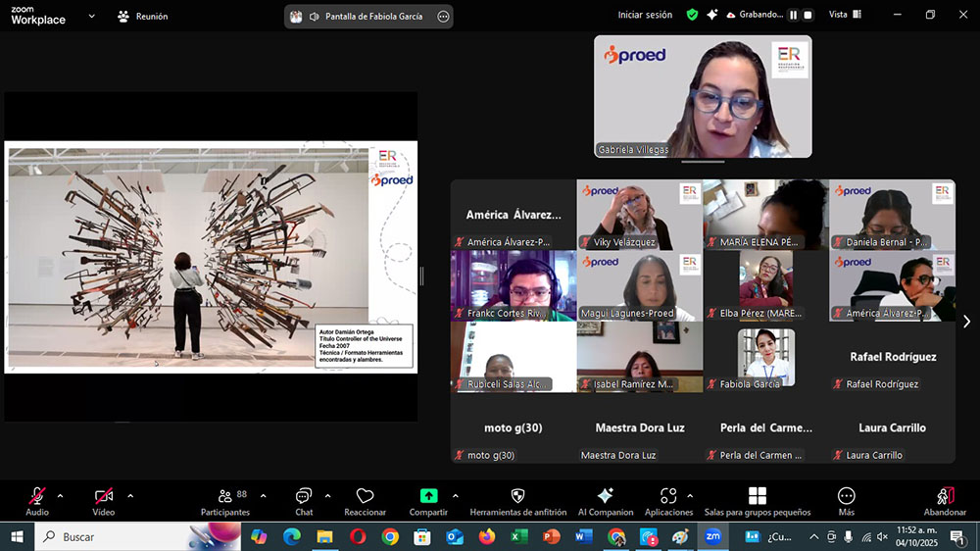Image resolution: width=980 pixels, height=551 pixels.
Task: Switch to Zoom app in taskbar
Action: coord(713,536)
